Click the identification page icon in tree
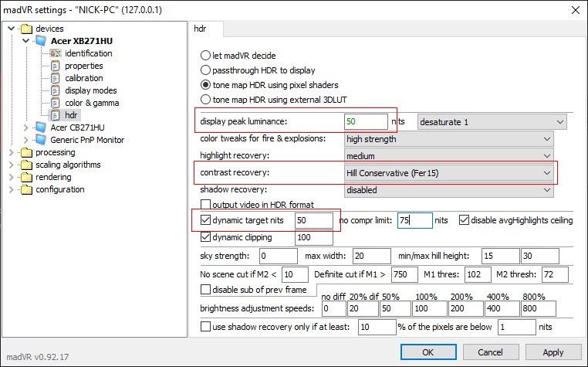 tap(55, 53)
